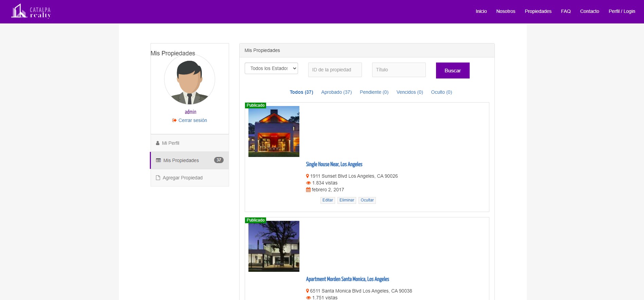Click the Cerrar sesión logout icon
This screenshot has width=644, height=300.
coord(174,120)
